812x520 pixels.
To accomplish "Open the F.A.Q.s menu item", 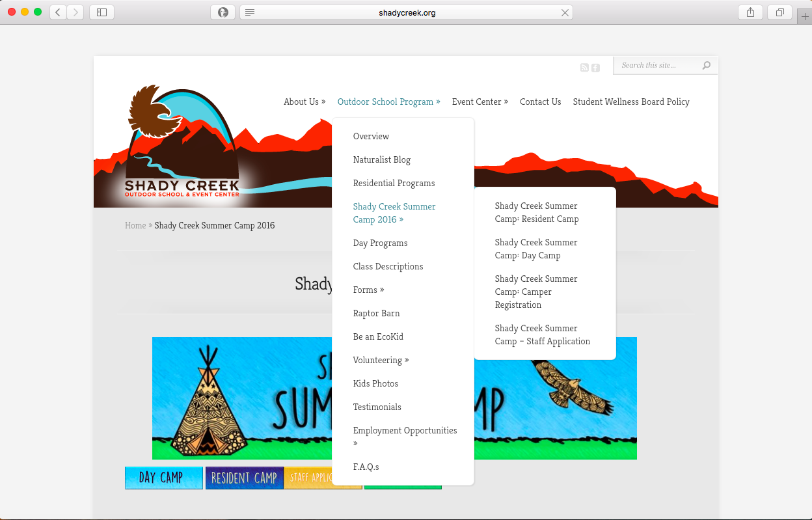I will [366, 467].
